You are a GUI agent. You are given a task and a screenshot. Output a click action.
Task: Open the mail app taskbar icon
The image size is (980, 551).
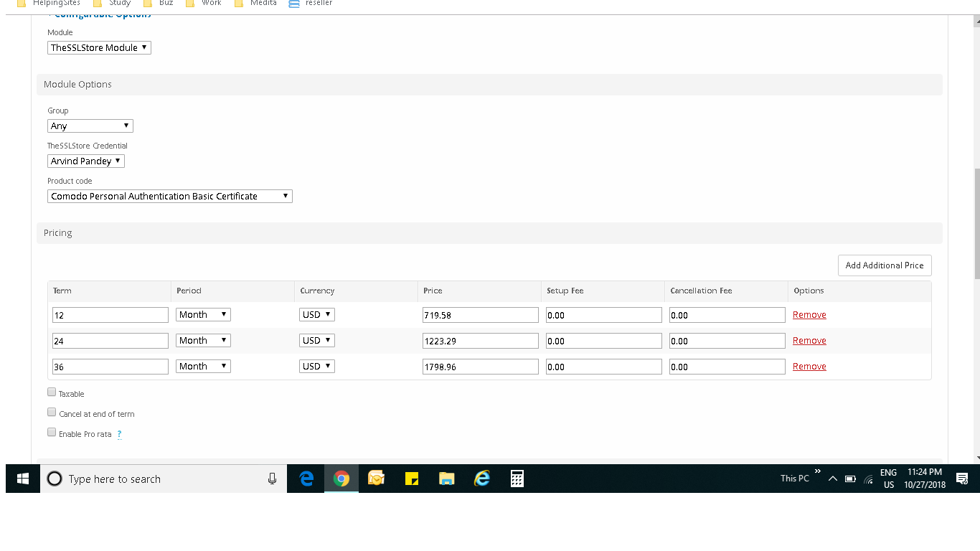(377, 479)
